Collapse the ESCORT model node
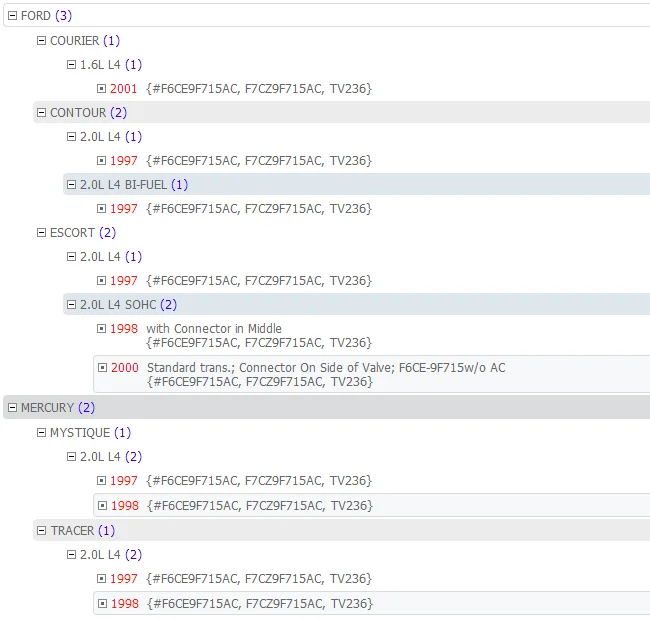 41,233
